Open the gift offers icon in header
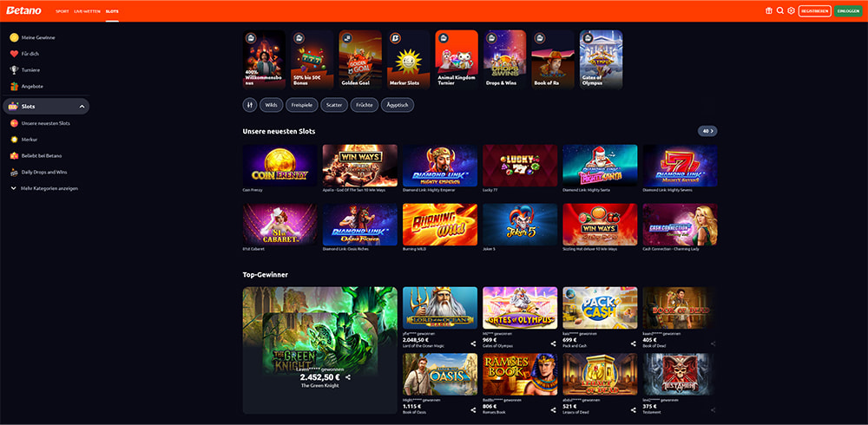The width and height of the screenshot is (868, 425). 768,11
